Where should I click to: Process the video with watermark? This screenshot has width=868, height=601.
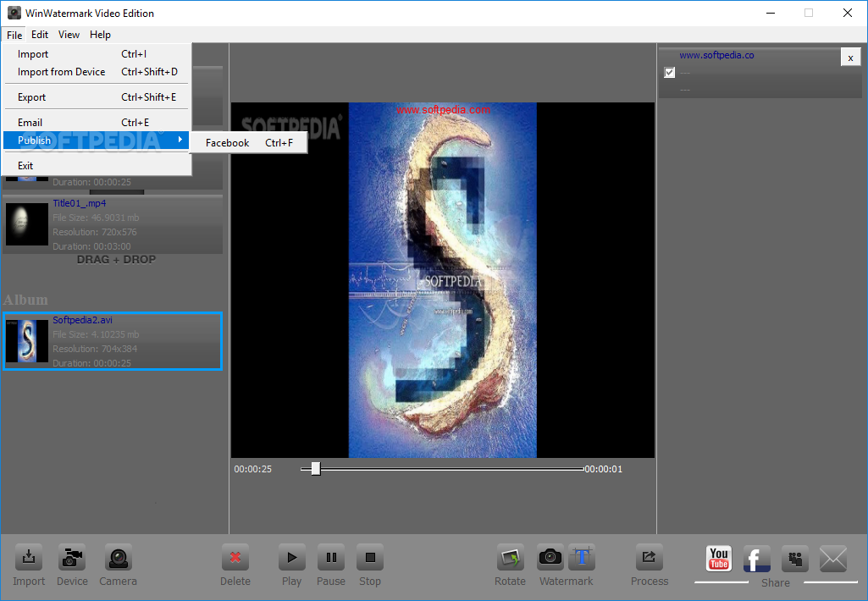[x=649, y=558]
